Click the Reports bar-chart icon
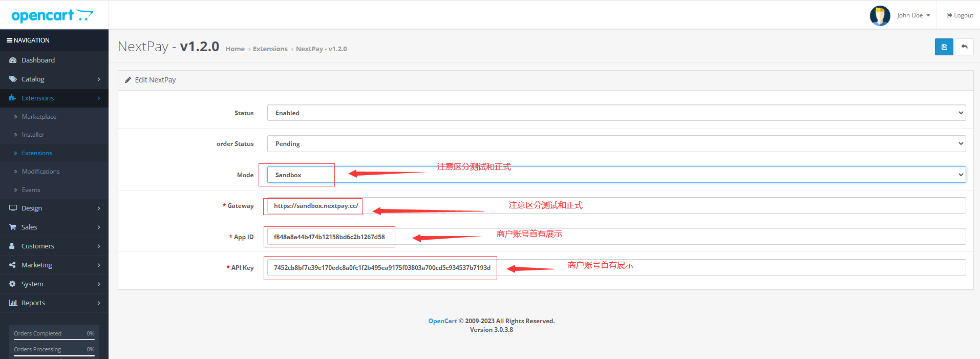 click(x=13, y=303)
